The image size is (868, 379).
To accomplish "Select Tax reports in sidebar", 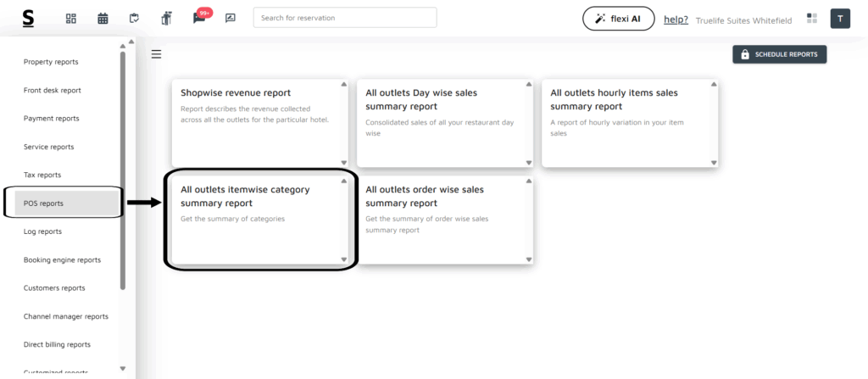I will [x=42, y=175].
